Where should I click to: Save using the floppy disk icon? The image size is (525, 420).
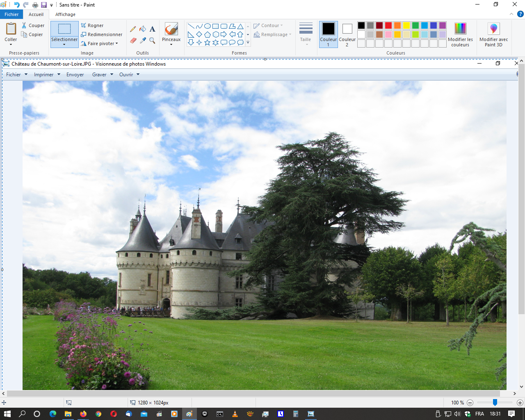pos(44,5)
